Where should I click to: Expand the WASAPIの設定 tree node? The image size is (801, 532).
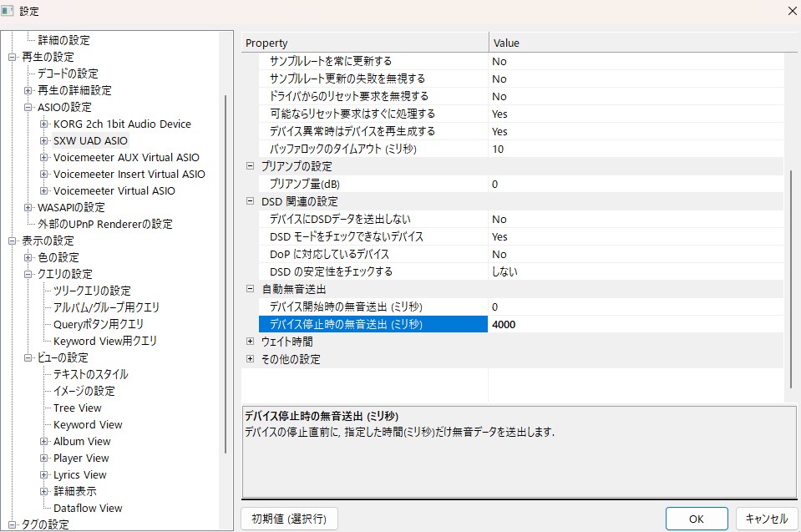click(28, 208)
